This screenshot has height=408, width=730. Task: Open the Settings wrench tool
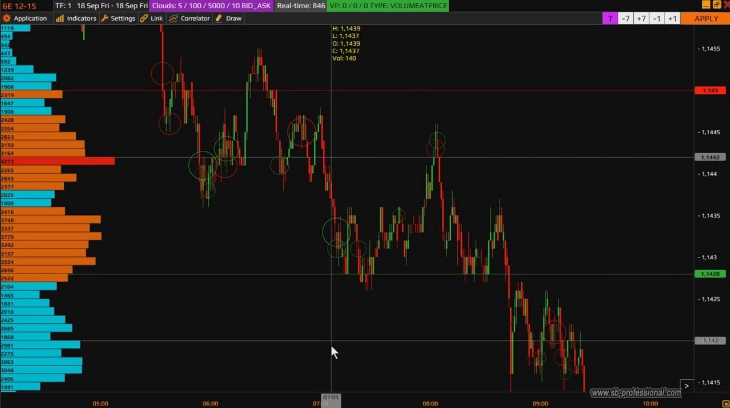pyautogui.click(x=118, y=18)
